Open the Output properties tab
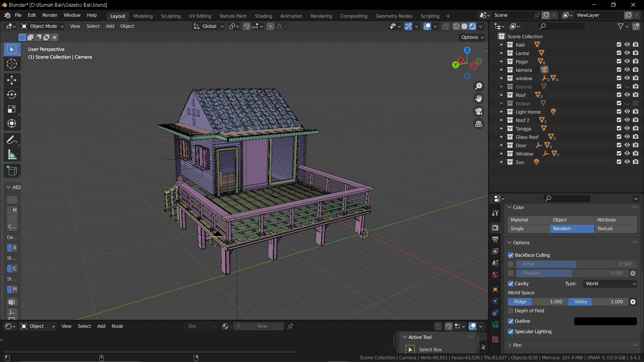The width and height of the screenshot is (644, 362). coord(495,239)
